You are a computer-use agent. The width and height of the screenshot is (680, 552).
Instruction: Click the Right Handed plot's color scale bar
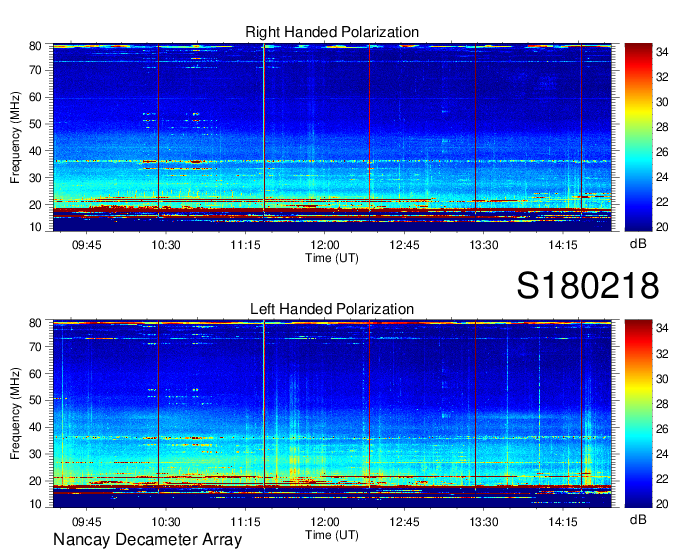pyautogui.click(x=638, y=137)
